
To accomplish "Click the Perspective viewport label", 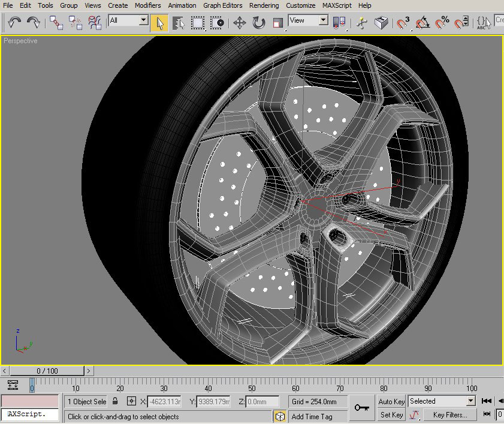I will pyautogui.click(x=20, y=41).
